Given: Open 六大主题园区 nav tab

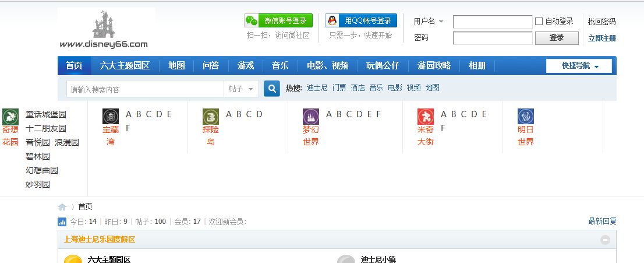Looking at the screenshot, I should 125,65.
